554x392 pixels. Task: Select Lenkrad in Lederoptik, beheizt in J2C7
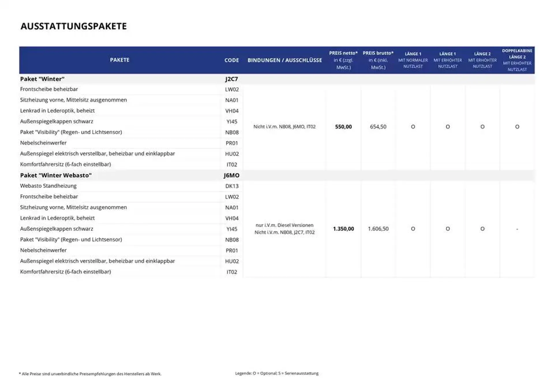(57, 111)
